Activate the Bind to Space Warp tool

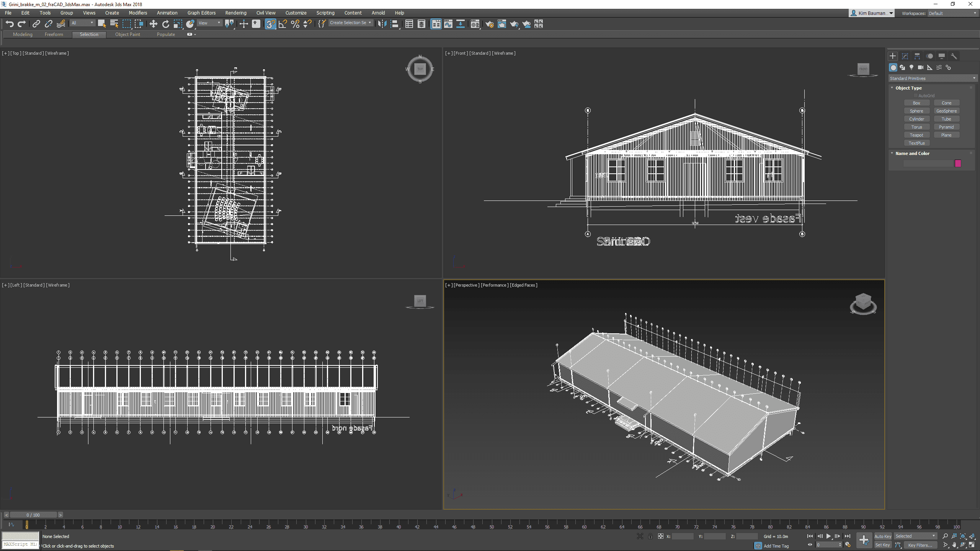click(x=61, y=24)
